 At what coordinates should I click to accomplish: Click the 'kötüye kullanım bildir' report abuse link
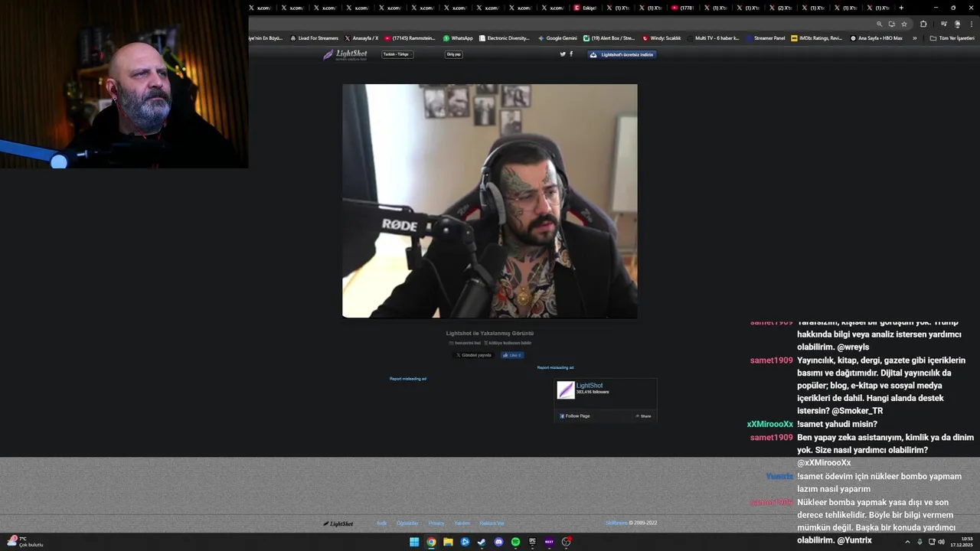pyautogui.click(x=508, y=343)
